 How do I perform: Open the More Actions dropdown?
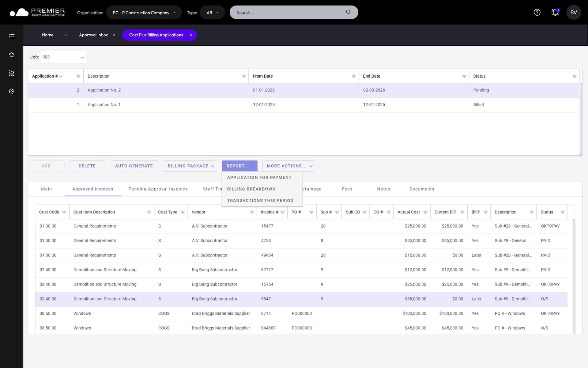(x=288, y=166)
